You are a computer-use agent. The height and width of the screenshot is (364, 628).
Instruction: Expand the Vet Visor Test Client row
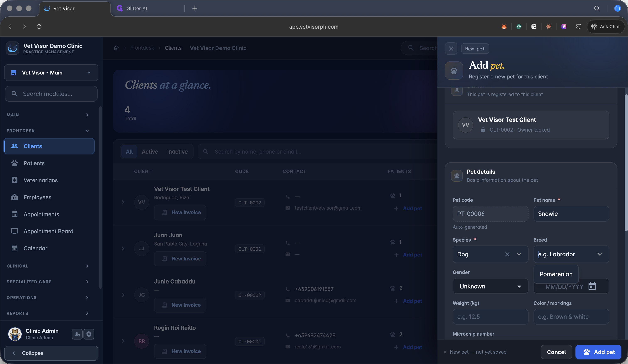pyautogui.click(x=123, y=202)
